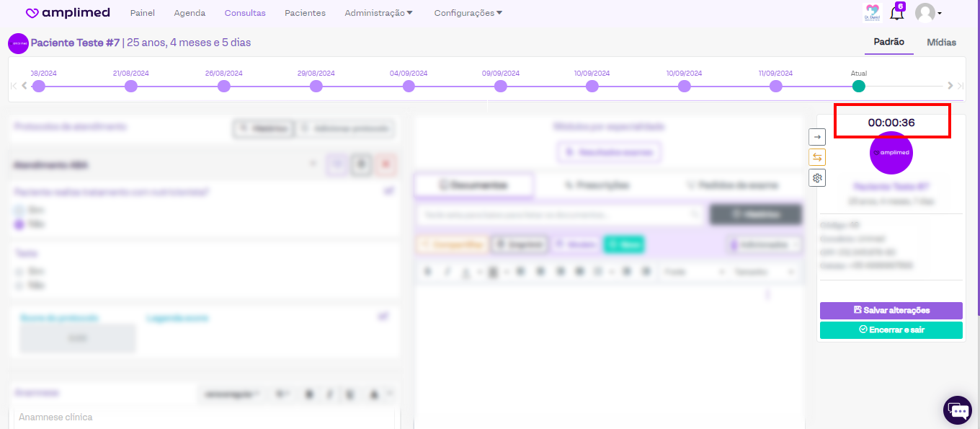Click the Encerrar e sair button
Viewport: 980px width, 429px height.
(891, 330)
